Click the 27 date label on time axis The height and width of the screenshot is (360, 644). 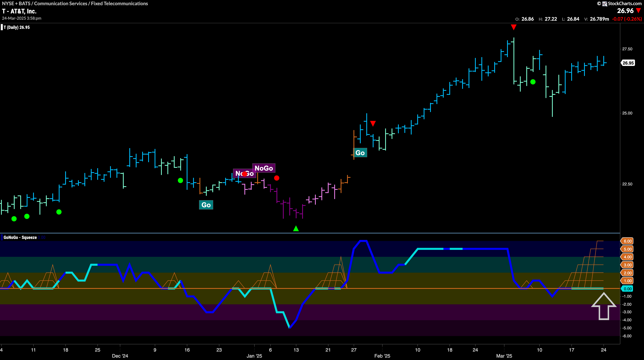[353, 350]
